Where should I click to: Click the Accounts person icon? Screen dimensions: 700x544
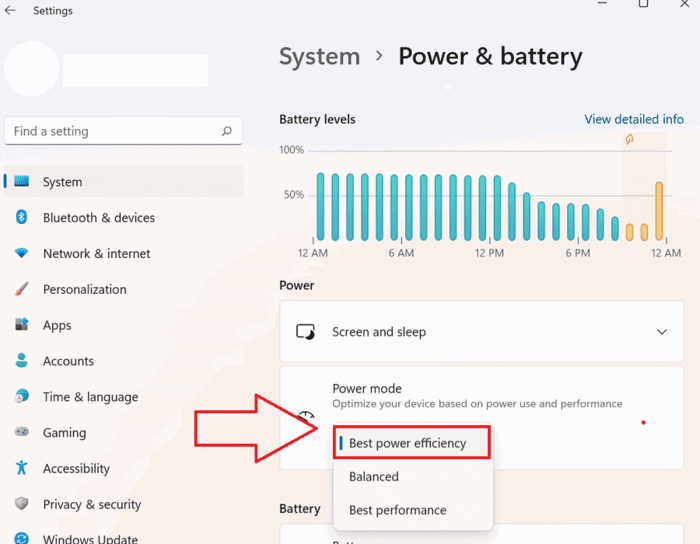pyautogui.click(x=21, y=360)
